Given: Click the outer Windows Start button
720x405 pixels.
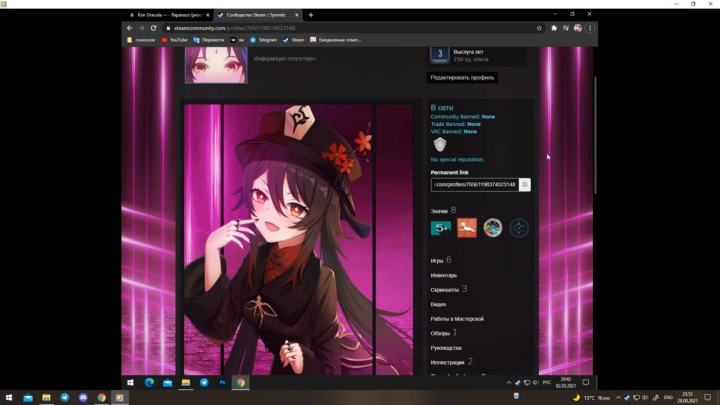Looking at the screenshot, I should pyautogui.click(x=9, y=398).
